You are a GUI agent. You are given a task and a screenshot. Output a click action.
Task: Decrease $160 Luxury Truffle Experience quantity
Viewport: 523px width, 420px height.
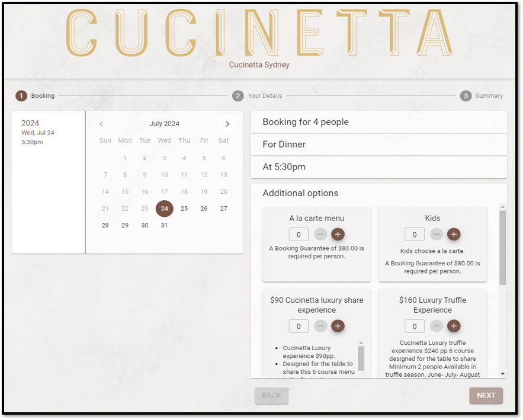point(437,326)
